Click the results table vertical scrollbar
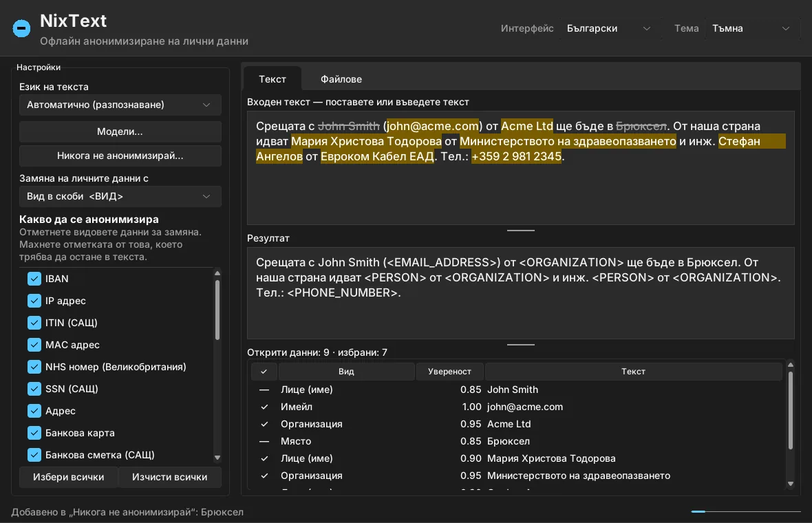 click(x=790, y=411)
